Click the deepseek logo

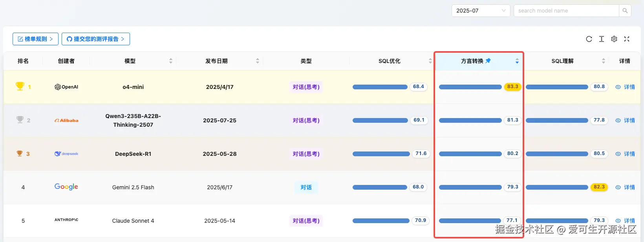pyautogui.click(x=66, y=154)
